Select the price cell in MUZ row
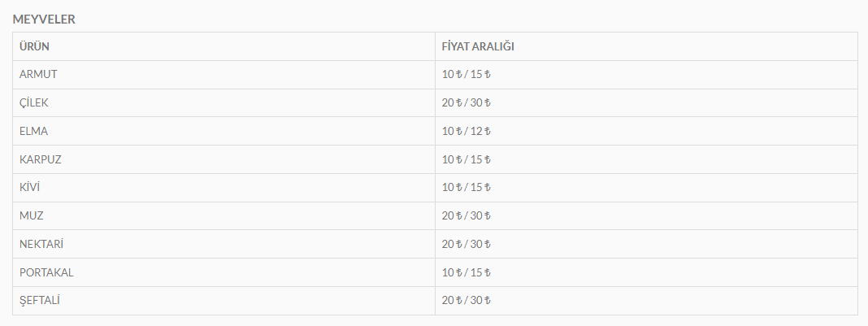 pyautogui.click(x=467, y=215)
